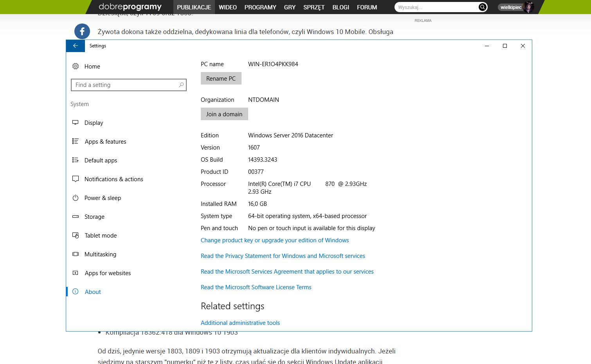591x364 pixels.
Task: Click the Display monitor icon
Action: coord(76,123)
